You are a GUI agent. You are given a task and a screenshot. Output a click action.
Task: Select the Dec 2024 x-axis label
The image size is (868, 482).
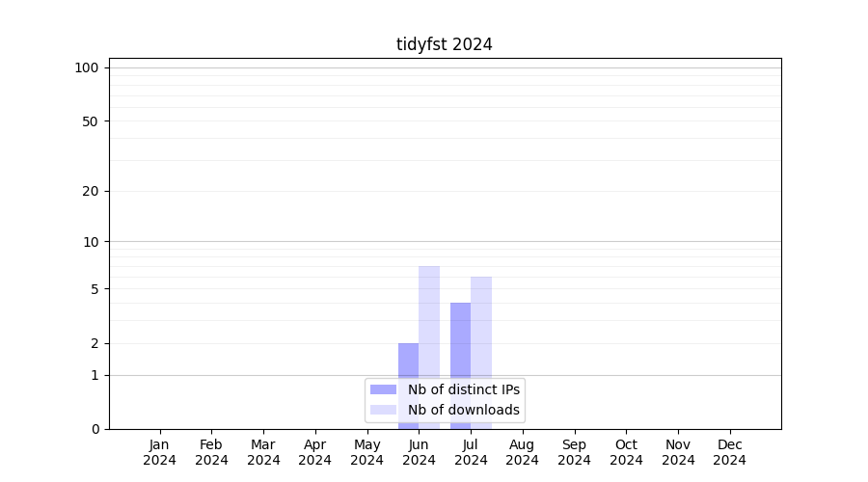pyautogui.click(x=729, y=452)
